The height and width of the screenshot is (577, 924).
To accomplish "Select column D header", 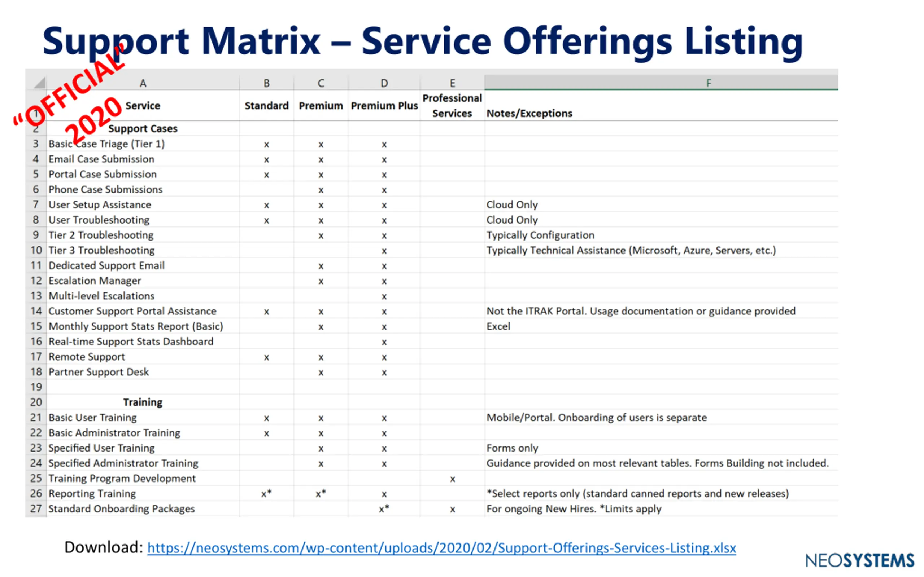I will coord(384,83).
